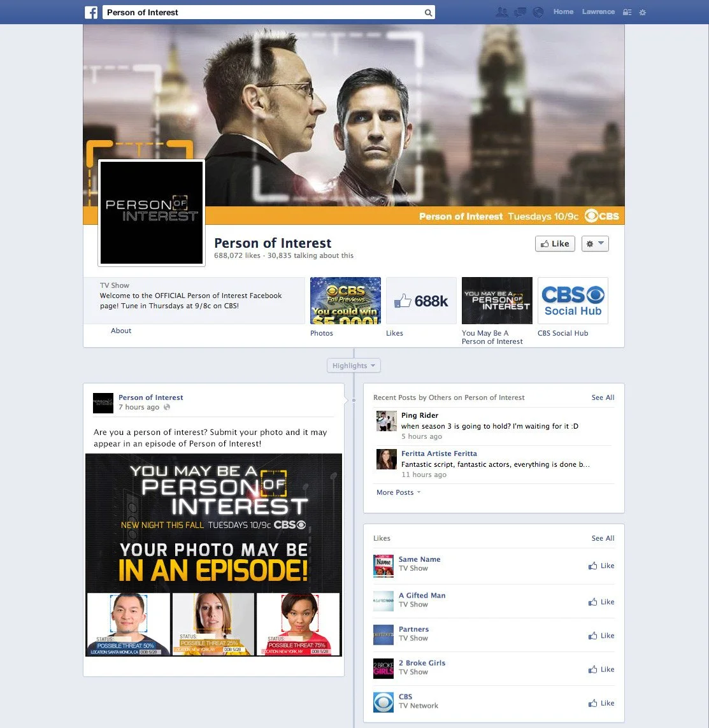Open Feritta Artiste Feritta name link
Viewport: 709px width, 728px height.
(x=439, y=453)
